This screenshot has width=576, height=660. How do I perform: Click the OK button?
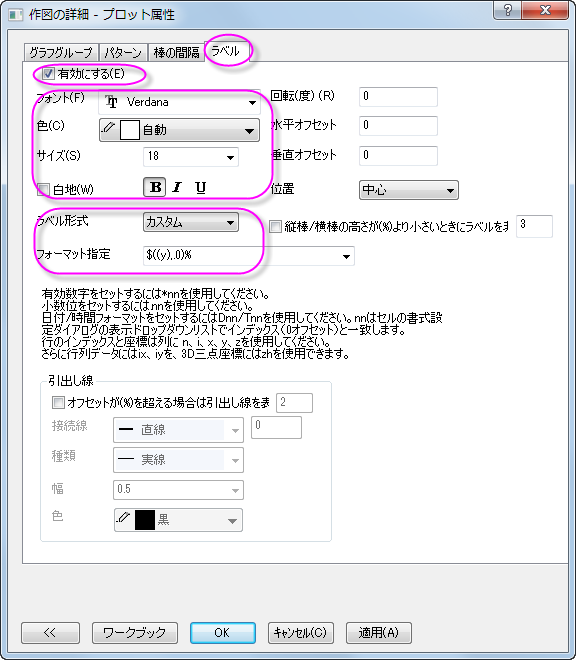pos(222,633)
